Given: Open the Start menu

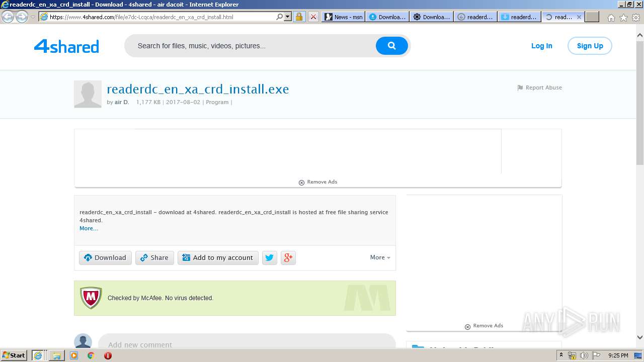Looking at the screenshot, I should 14,355.
